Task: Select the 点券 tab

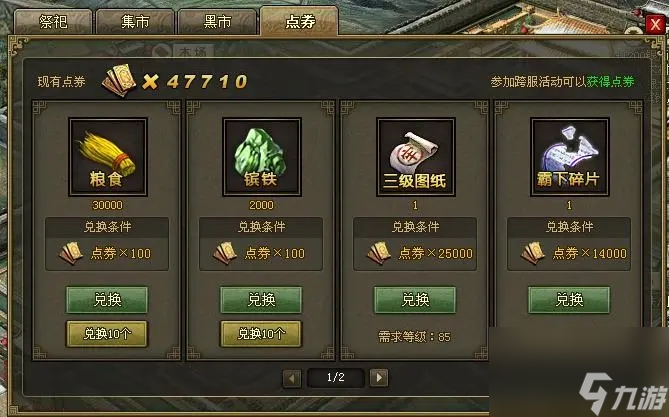Action: (300, 20)
